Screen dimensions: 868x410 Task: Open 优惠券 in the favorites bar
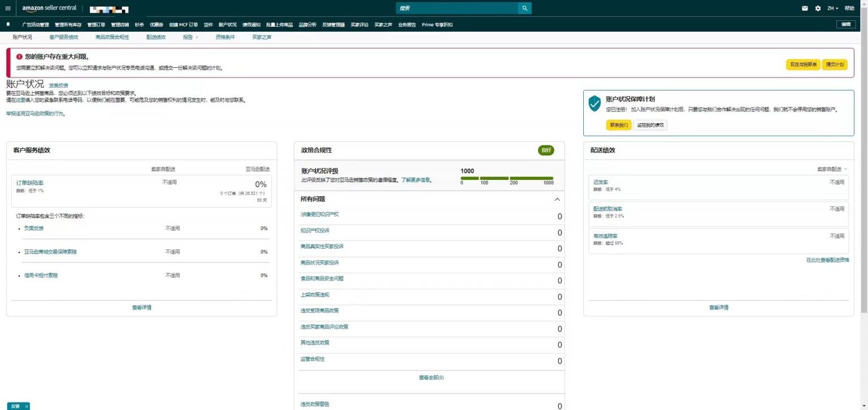point(157,25)
